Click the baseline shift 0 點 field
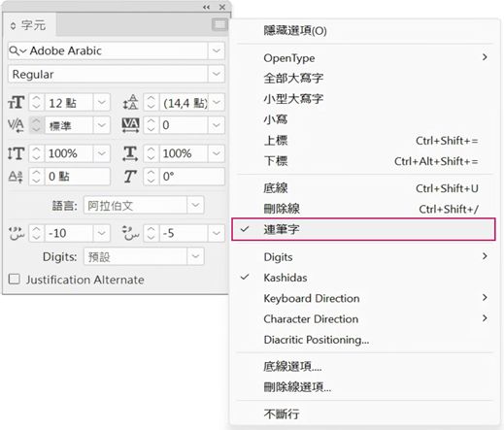The height and width of the screenshot is (430, 504). (77, 177)
